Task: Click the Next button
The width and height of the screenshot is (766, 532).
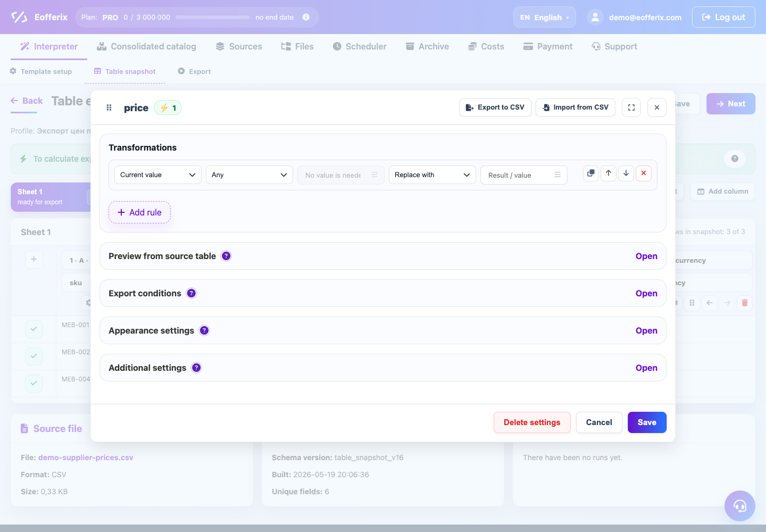Action: [731, 104]
